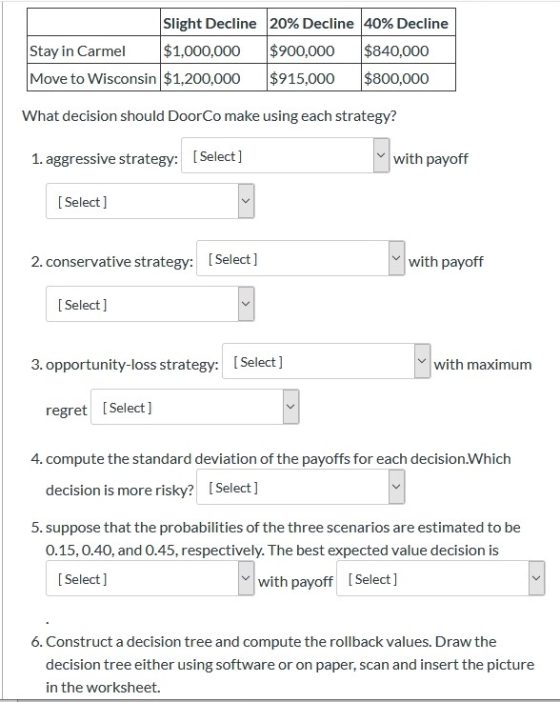This screenshot has width=560, height=702.
Task: Open the opportunity-loss strategy decision dropdown
Action: coord(326,361)
